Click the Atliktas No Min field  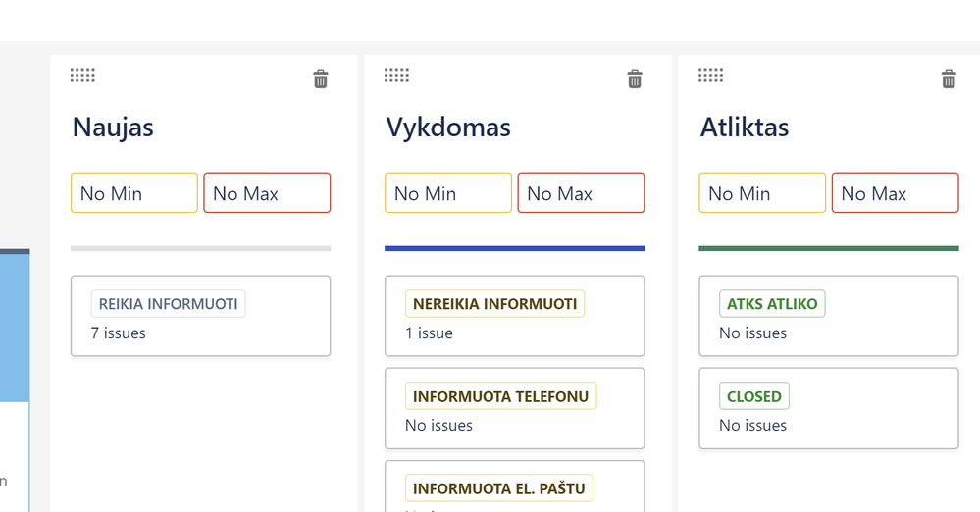762,193
